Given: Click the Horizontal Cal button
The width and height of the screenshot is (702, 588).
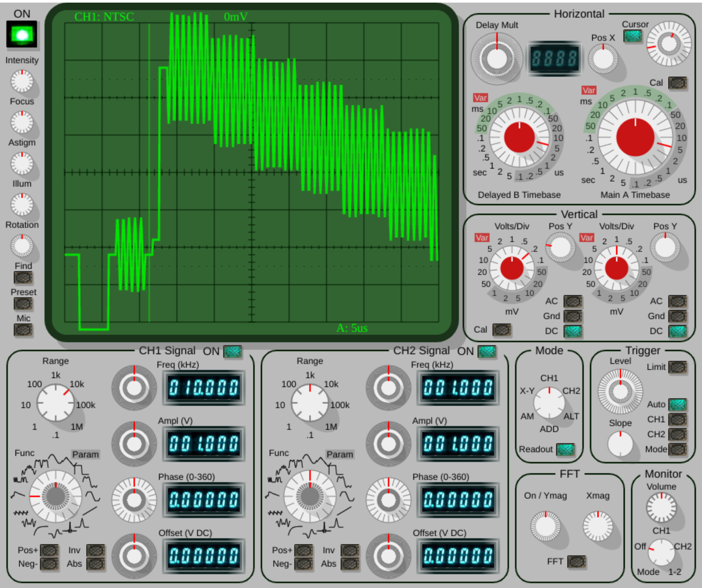Looking at the screenshot, I should click(678, 83).
